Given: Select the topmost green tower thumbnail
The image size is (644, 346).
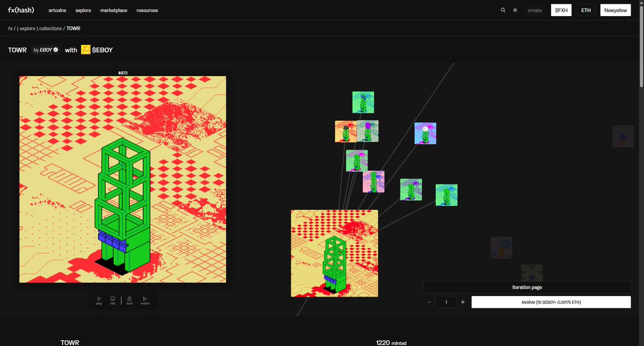Looking at the screenshot, I should tap(363, 102).
